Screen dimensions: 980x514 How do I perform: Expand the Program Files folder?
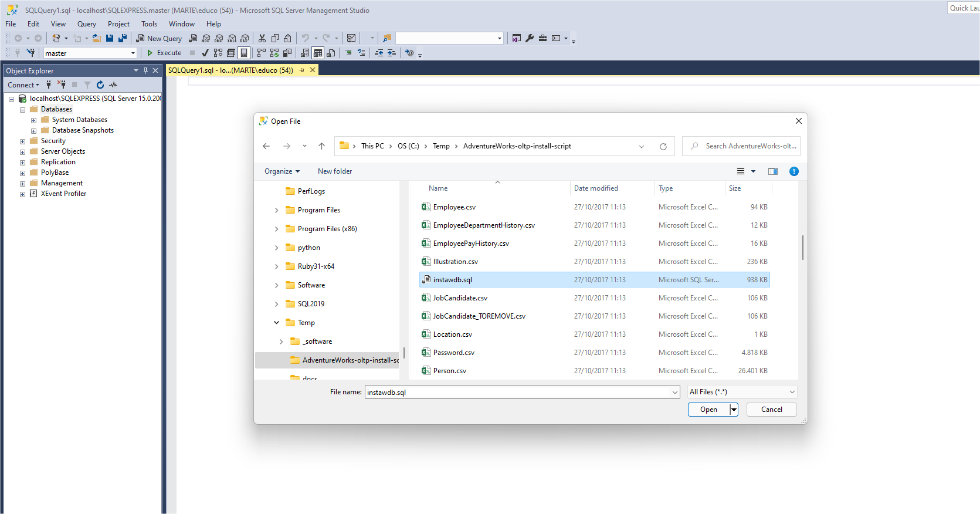click(x=277, y=210)
